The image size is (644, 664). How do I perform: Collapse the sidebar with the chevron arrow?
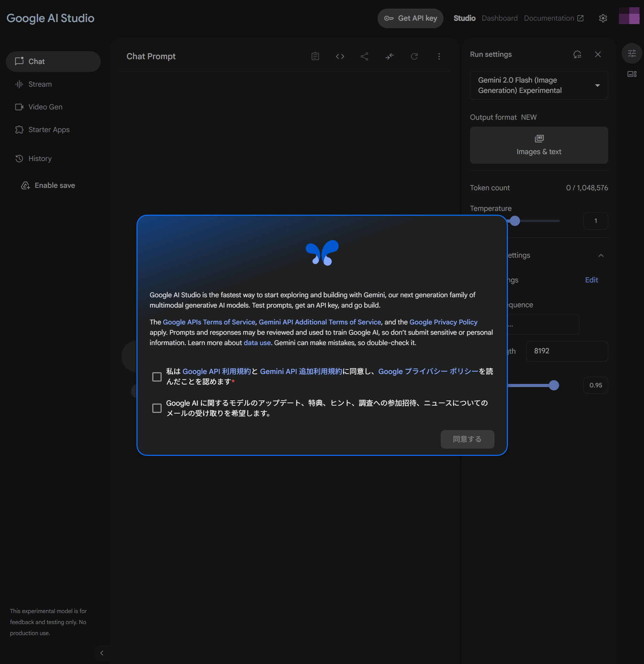click(101, 653)
